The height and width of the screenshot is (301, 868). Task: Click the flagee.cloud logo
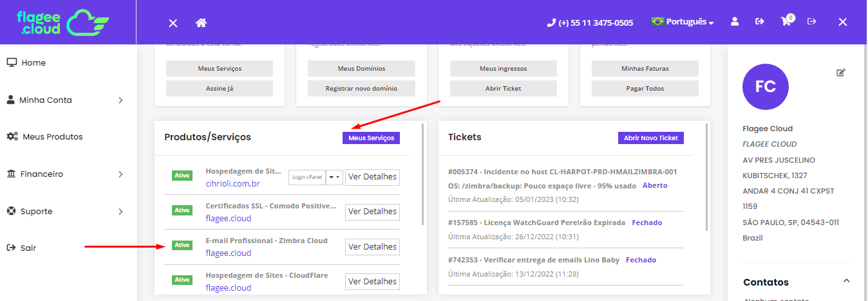[x=62, y=22]
